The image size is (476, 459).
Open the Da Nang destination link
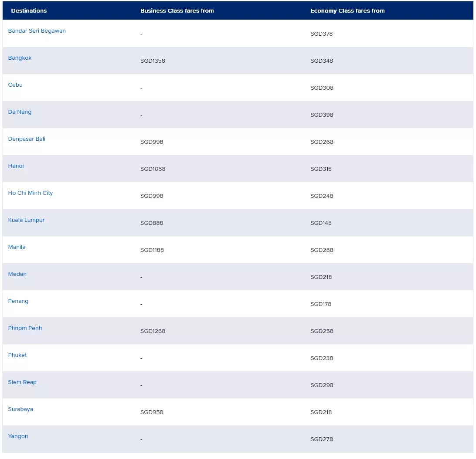click(20, 112)
